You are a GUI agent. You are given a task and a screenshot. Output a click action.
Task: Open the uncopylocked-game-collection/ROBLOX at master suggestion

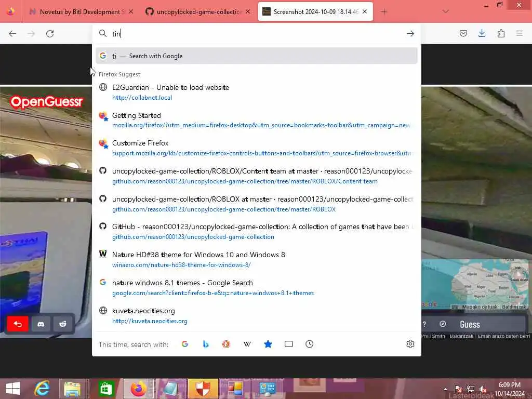257,204
